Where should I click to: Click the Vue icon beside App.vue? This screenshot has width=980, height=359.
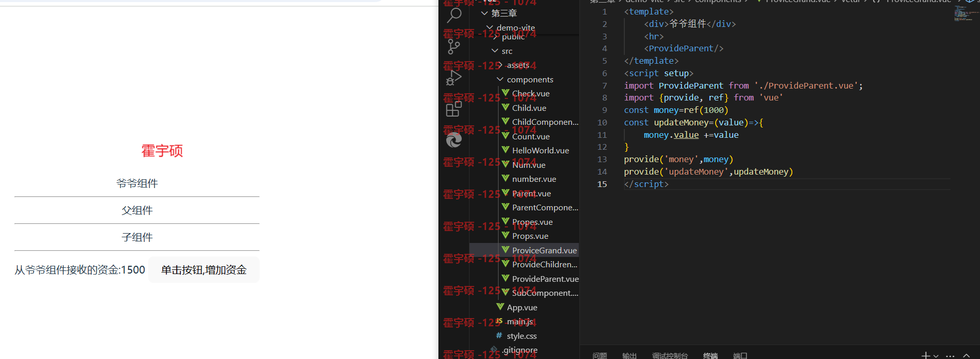pyautogui.click(x=500, y=307)
